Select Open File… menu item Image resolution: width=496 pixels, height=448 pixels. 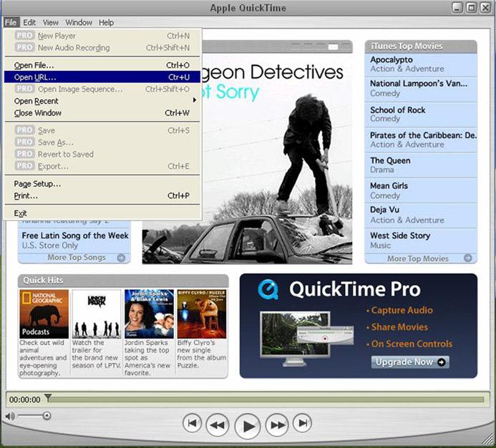[x=102, y=65]
